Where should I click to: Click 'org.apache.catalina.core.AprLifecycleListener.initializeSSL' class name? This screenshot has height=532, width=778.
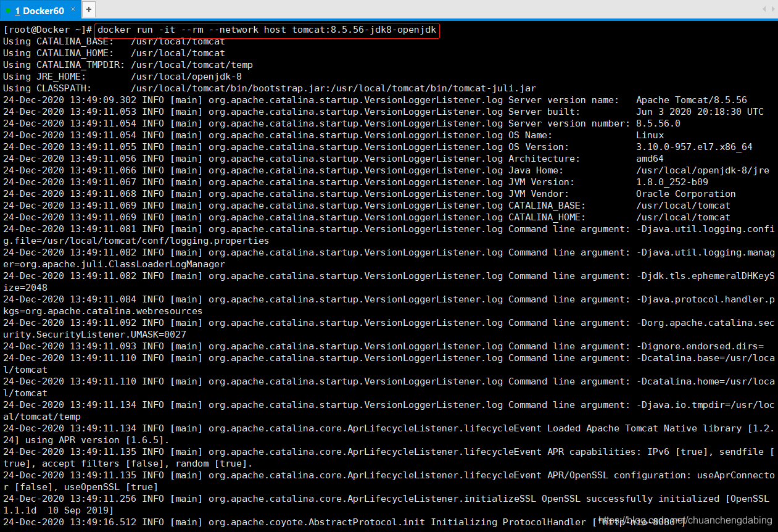click(x=373, y=499)
